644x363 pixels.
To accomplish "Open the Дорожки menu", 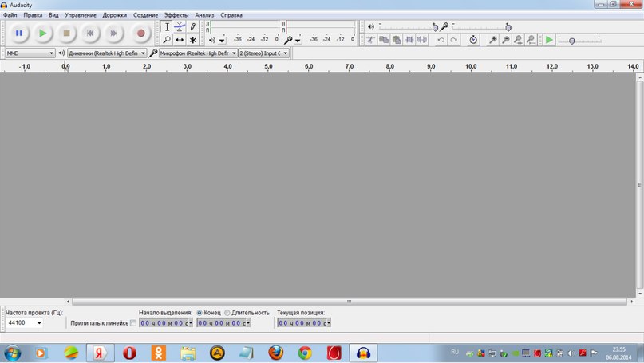I will click(x=115, y=15).
